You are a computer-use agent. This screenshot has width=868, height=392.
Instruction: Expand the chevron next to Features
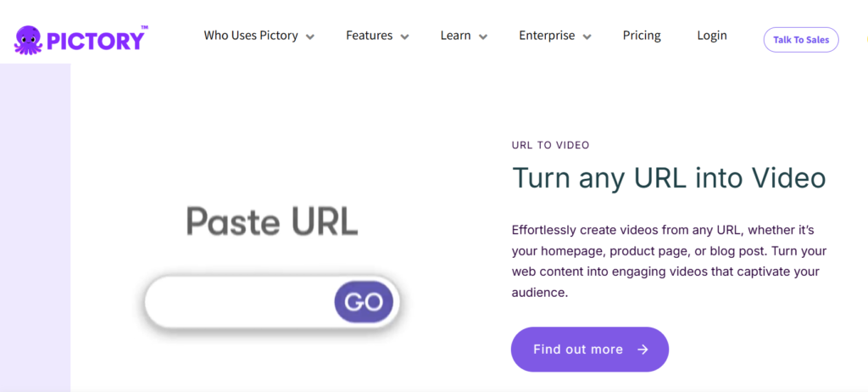pyautogui.click(x=404, y=37)
